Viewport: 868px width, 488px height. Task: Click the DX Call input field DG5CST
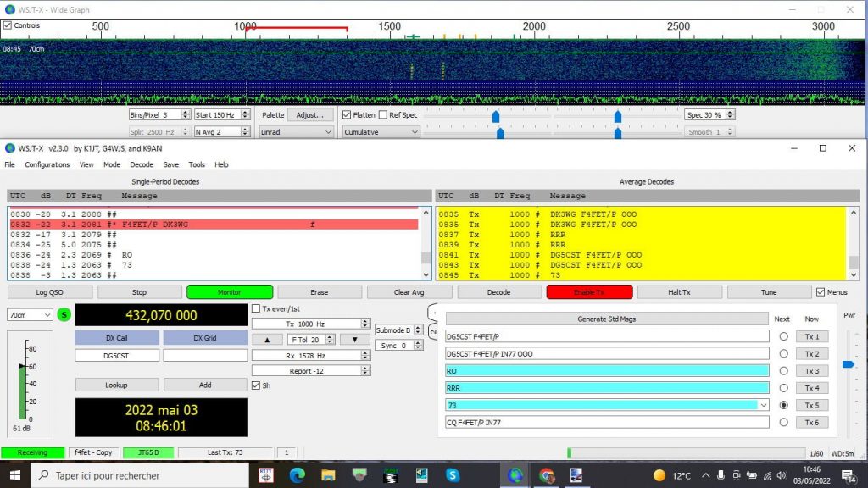pos(117,356)
